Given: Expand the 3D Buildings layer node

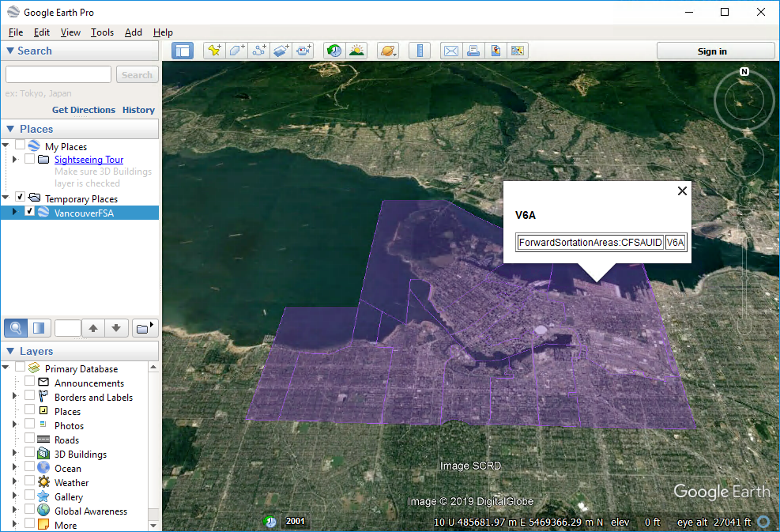Looking at the screenshot, I should point(14,453).
